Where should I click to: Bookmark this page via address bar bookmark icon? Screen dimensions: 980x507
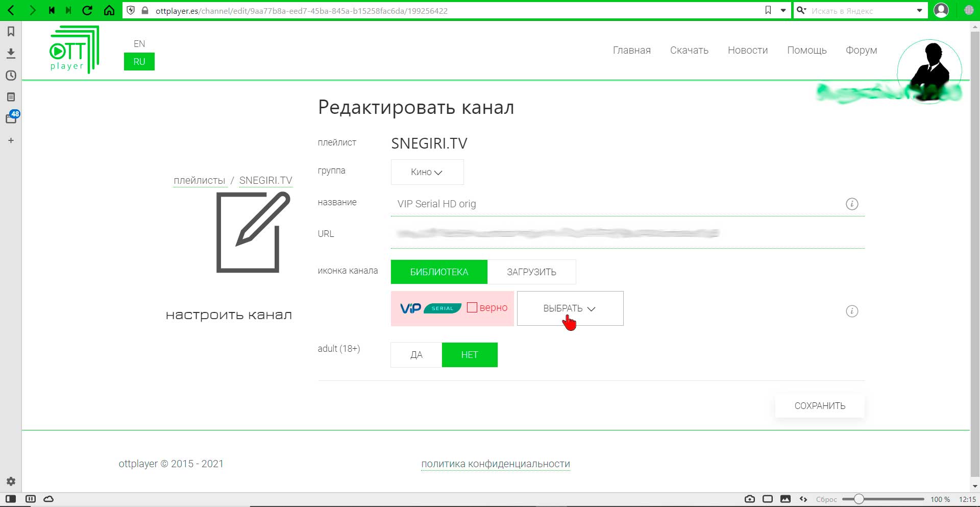click(x=768, y=10)
